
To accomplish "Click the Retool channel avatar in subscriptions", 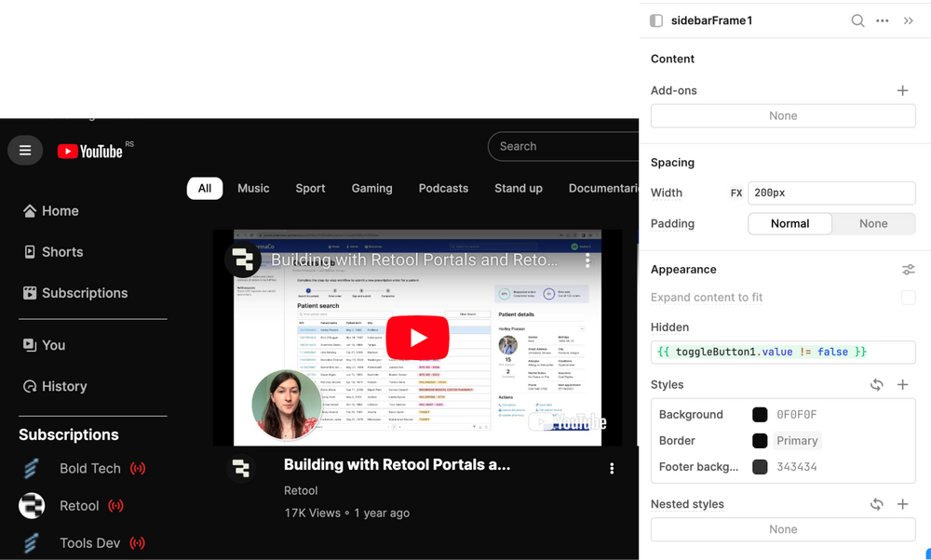I will tap(32, 506).
